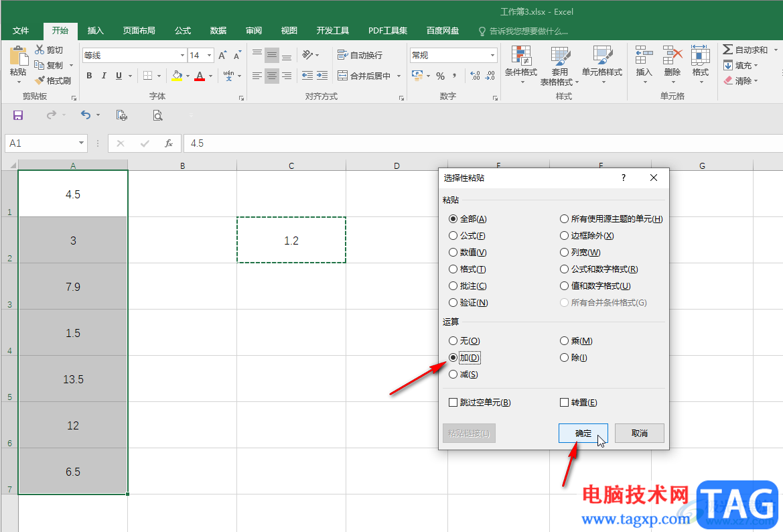Click the Merge and Center icon
This screenshot has height=532, width=783.
(x=343, y=76)
